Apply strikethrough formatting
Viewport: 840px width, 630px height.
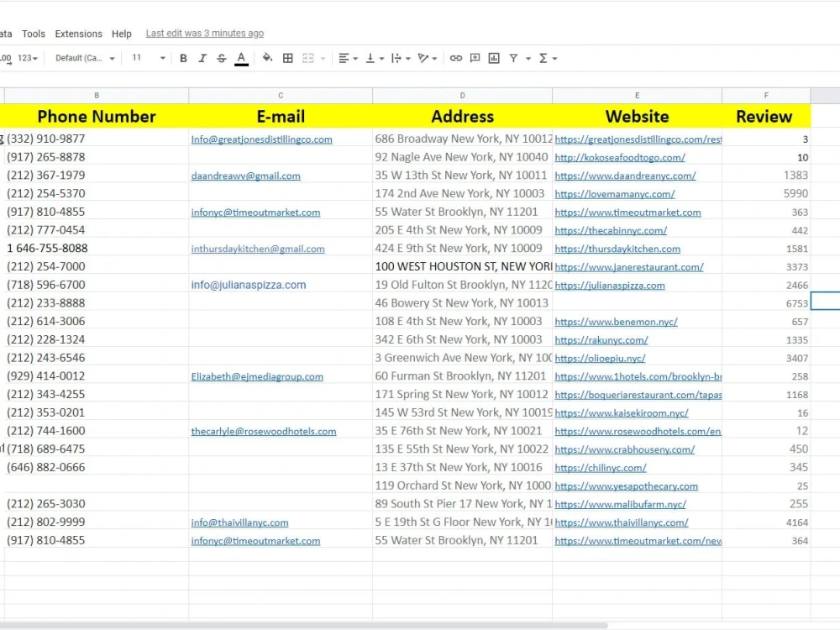(222, 59)
